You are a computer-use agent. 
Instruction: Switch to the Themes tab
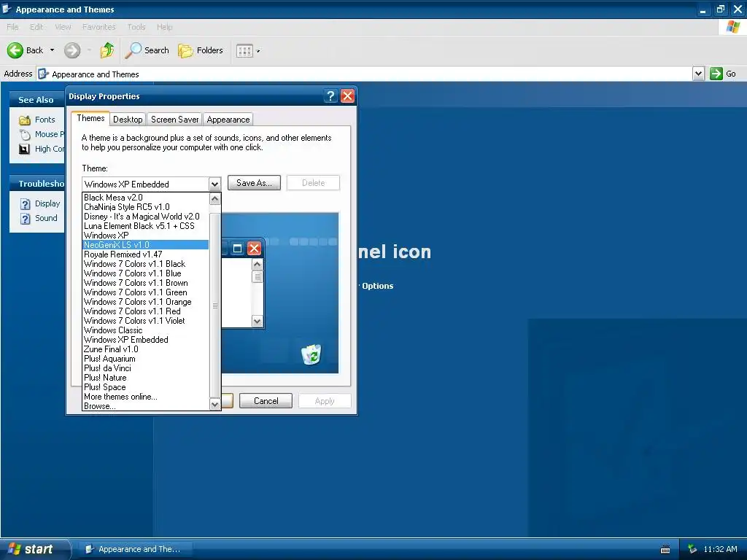click(90, 118)
